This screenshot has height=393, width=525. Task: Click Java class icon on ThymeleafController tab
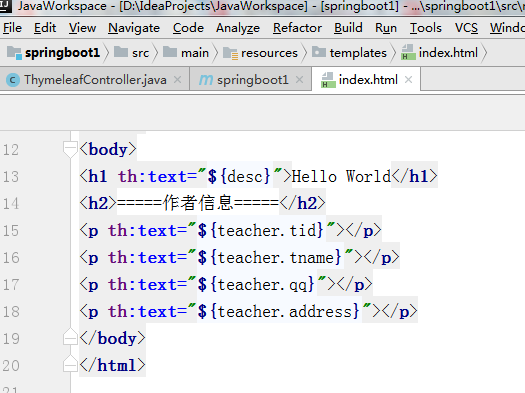13,80
